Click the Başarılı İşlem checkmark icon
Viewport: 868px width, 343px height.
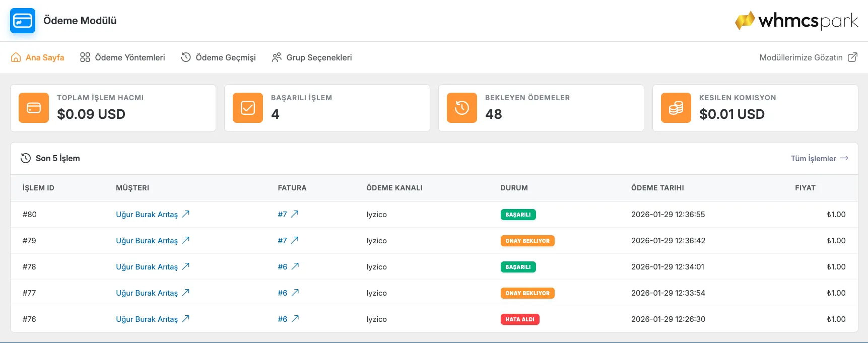(x=248, y=108)
